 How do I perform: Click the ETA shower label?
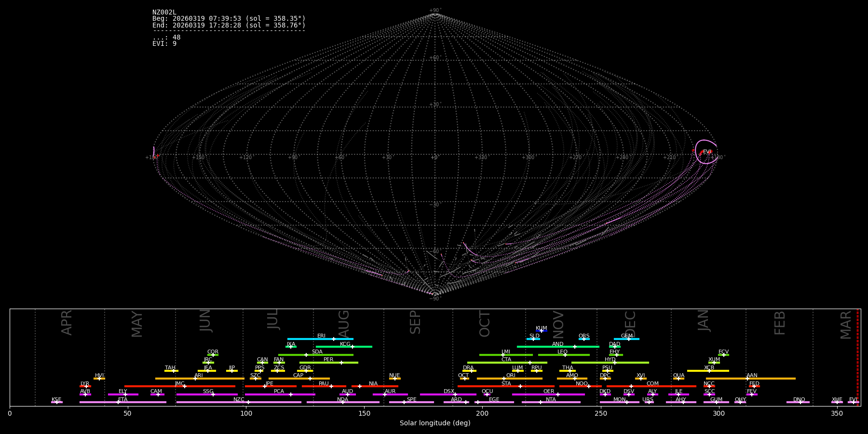tap(123, 399)
